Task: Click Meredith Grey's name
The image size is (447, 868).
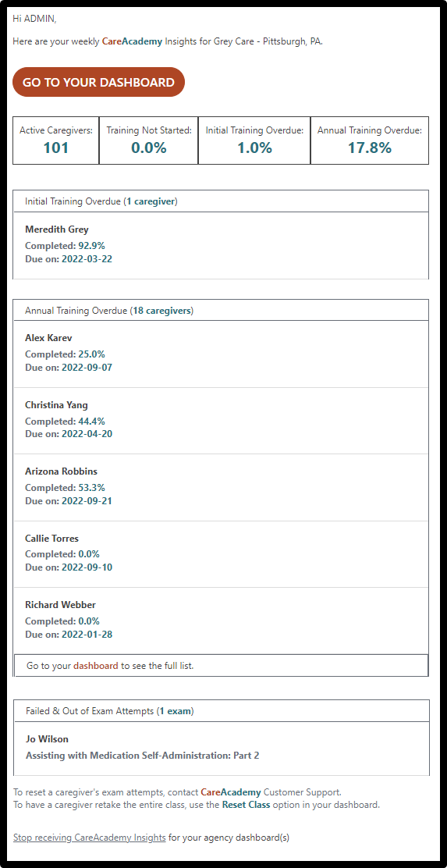Action: pos(56,229)
